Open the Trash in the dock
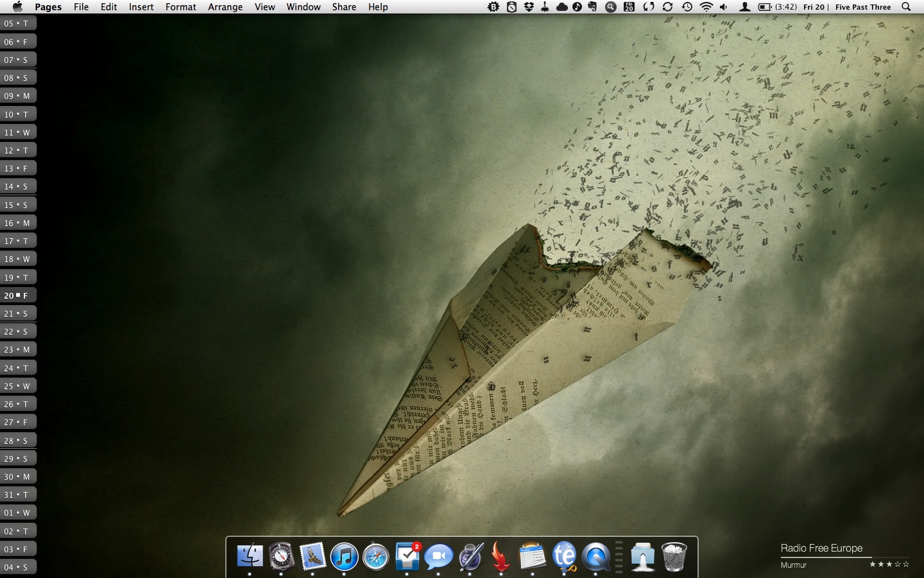The width and height of the screenshot is (924, 578). click(x=674, y=556)
